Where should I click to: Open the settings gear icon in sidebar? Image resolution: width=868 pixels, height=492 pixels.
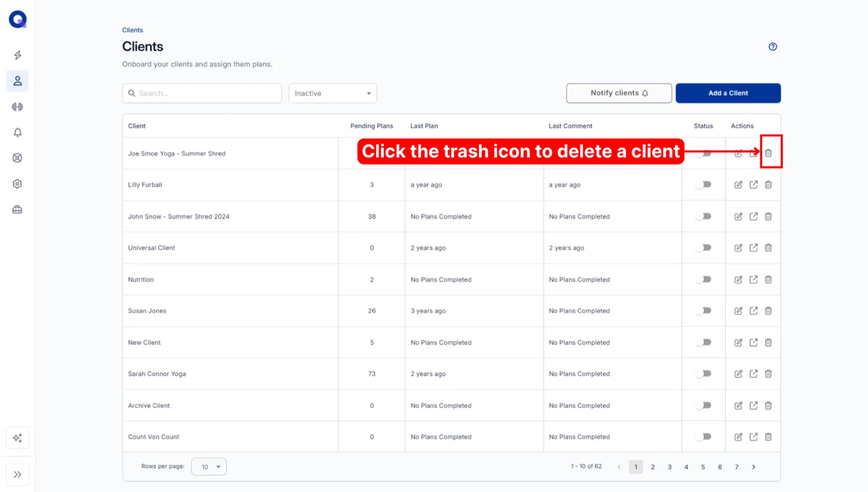(17, 184)
